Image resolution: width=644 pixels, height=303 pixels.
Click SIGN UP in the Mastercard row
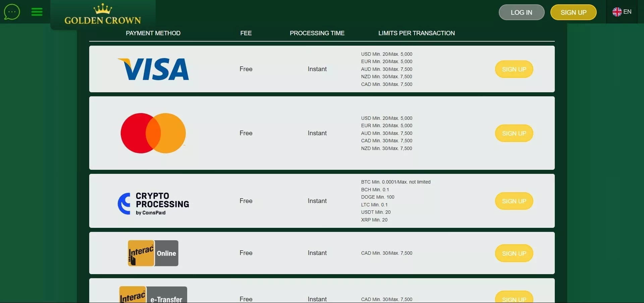coord(514,133)
